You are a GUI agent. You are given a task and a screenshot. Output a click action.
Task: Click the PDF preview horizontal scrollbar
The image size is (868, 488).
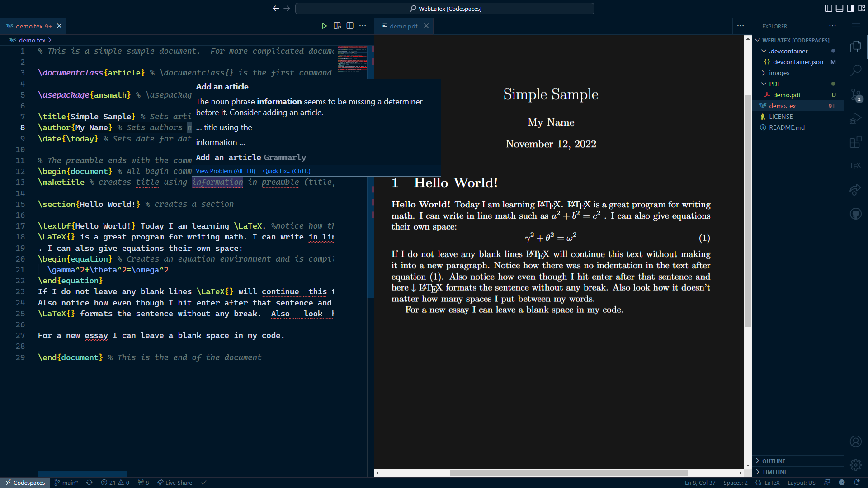[568, 473]
